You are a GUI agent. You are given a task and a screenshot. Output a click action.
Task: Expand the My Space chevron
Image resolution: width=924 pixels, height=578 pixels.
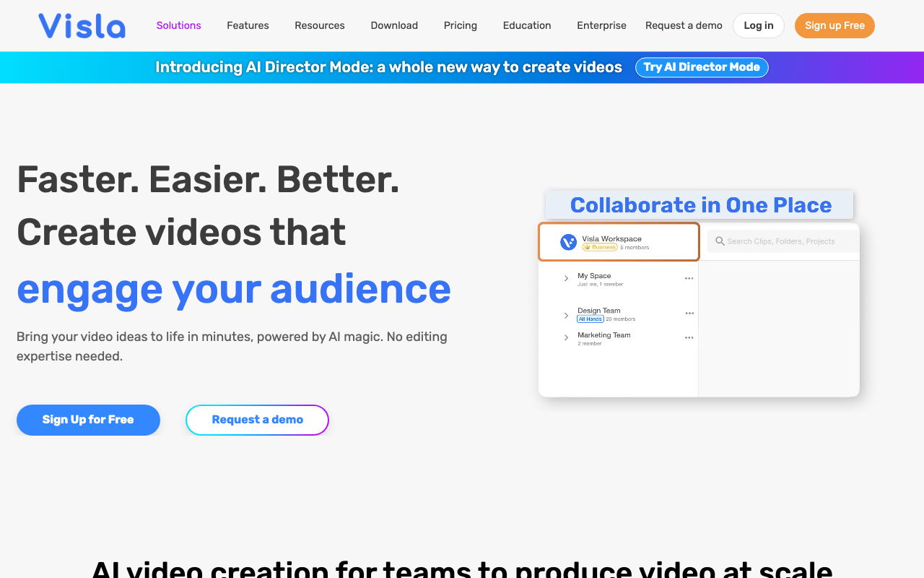(x=566, y=278)
